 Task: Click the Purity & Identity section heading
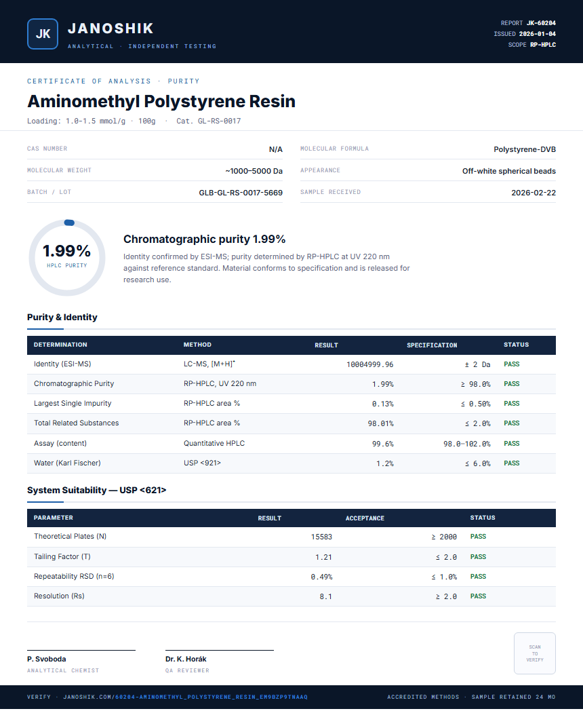tap(62, 317)
